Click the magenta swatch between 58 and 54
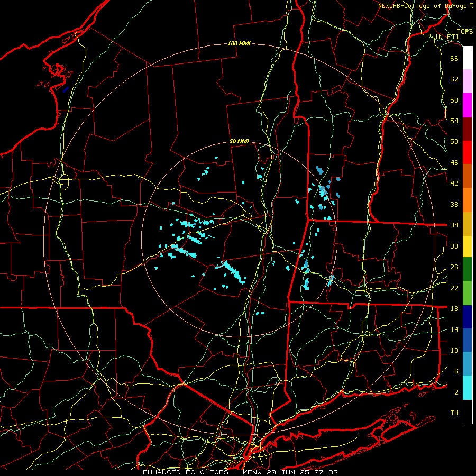Image resolution: width=476 pixels, height=476 pixels. click(467, 105)
